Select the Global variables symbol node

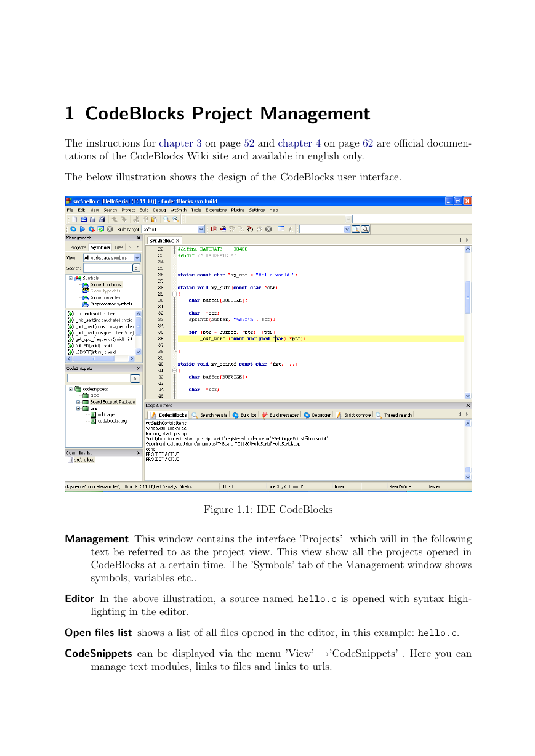(105, 297)
